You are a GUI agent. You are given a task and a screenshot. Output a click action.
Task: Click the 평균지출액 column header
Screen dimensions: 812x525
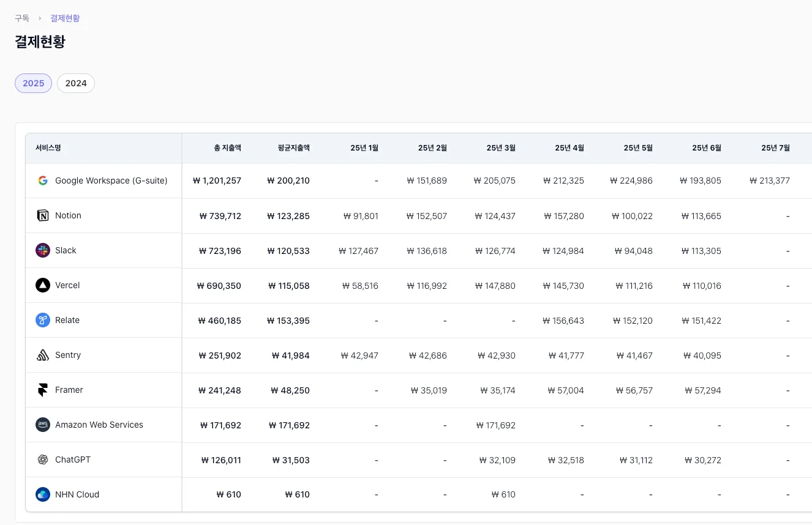[x=293, y=148]
